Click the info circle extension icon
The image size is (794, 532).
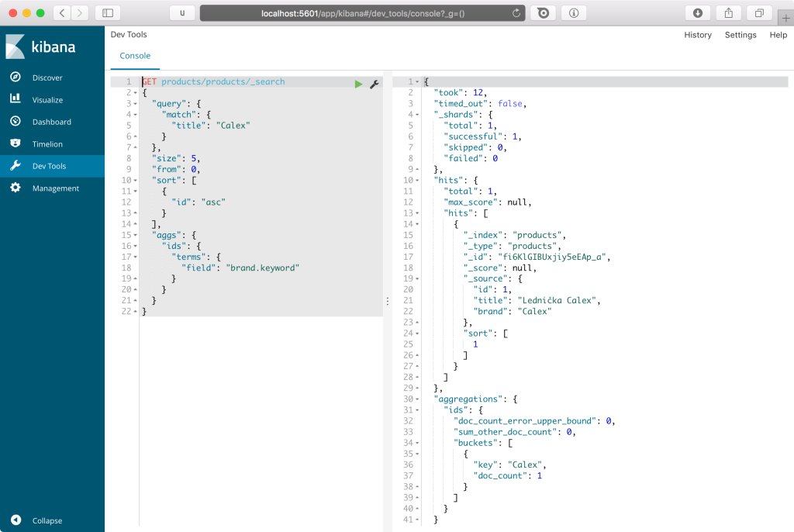[574, 13]
